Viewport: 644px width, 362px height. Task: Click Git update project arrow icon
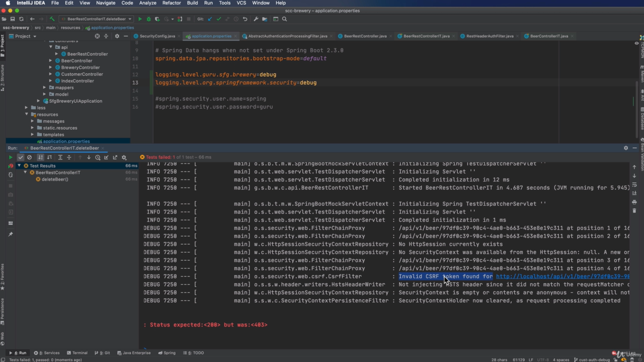[x=210, y=19]
